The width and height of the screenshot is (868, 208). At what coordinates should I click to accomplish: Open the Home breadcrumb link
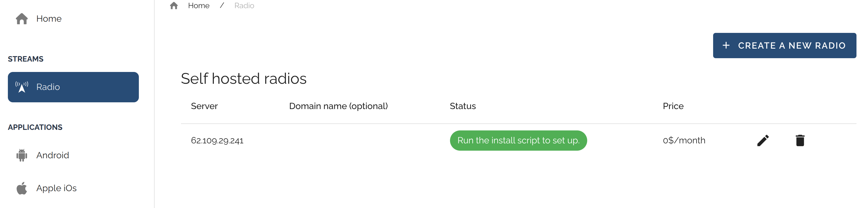click(x=198, y=6)
